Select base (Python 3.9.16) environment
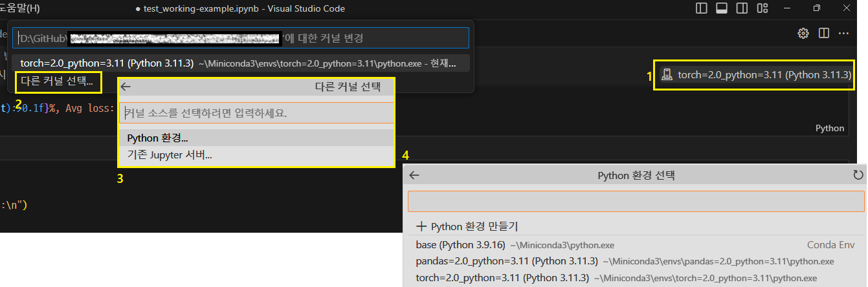Viewport: 868px width, 287px height. pos(634,245)
